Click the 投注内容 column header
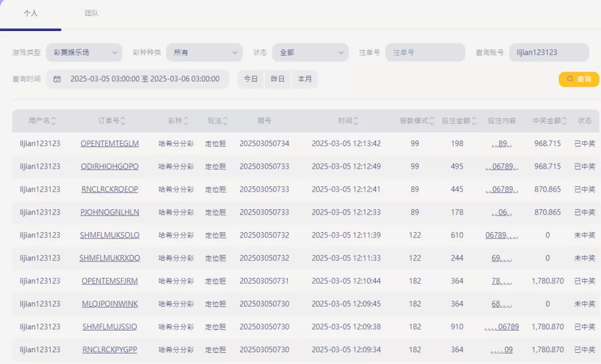The image size is (601, 364). coord(502,121)
